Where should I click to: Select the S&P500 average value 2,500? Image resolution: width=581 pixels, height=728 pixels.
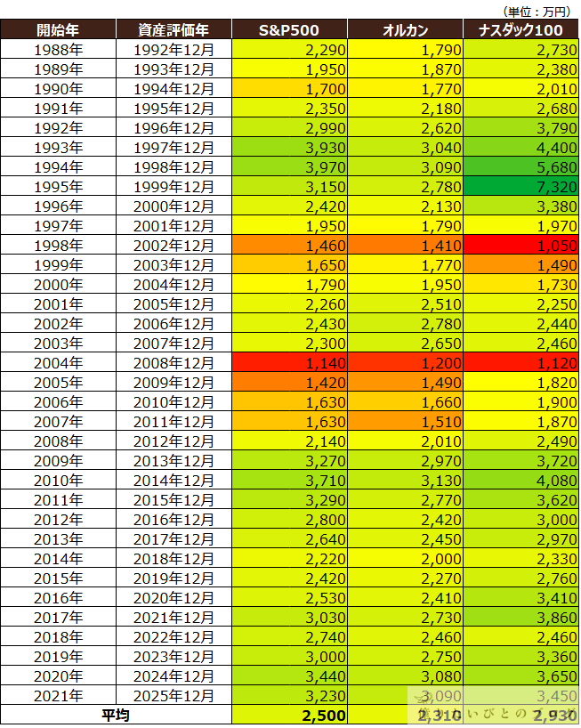click(289, 715)
